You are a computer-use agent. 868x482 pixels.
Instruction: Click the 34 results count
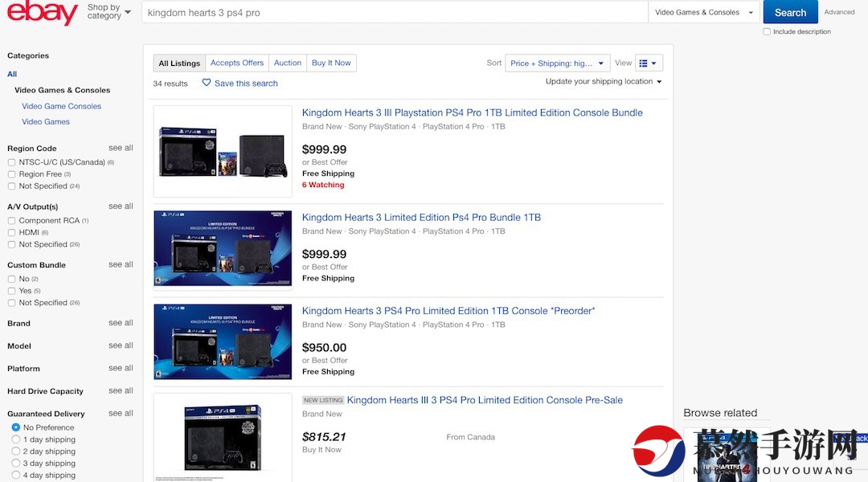170,84
